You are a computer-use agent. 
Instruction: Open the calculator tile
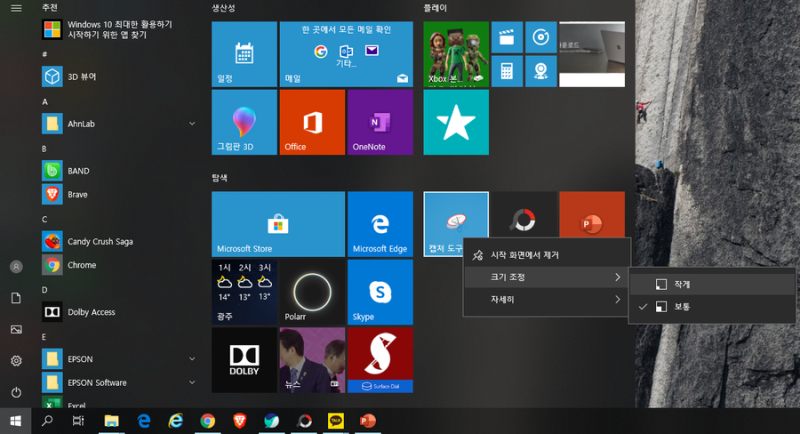507,71
